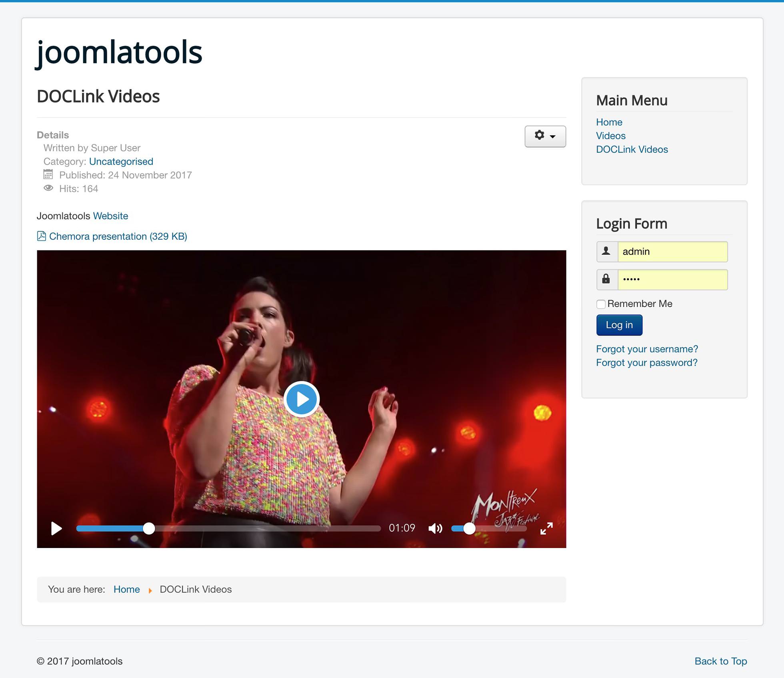784x678 pixels.
Task: Open the article gear options dropdown
Action: tap(545, 136)
